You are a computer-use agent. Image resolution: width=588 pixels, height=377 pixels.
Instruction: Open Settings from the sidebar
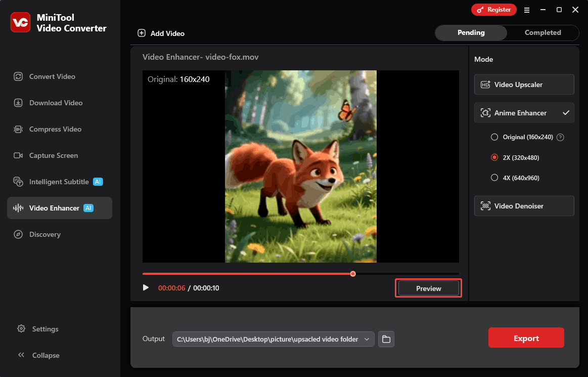point(38,329)
